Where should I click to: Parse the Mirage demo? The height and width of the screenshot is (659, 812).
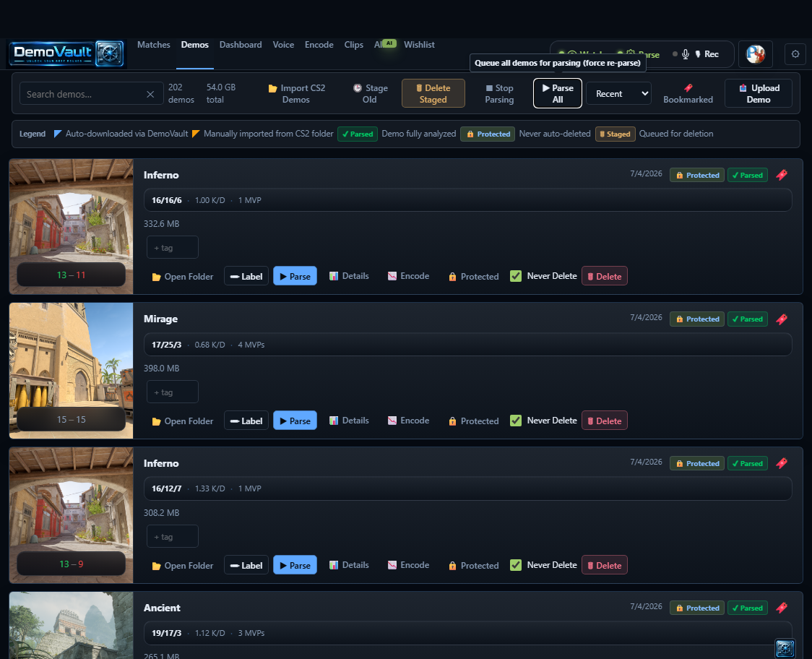[295, 421]
